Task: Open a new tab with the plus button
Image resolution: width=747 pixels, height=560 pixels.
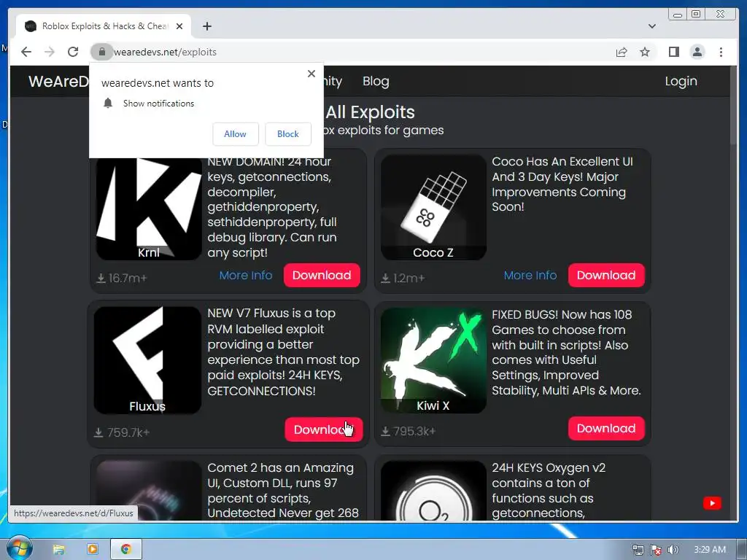Action: pos(206,26)
